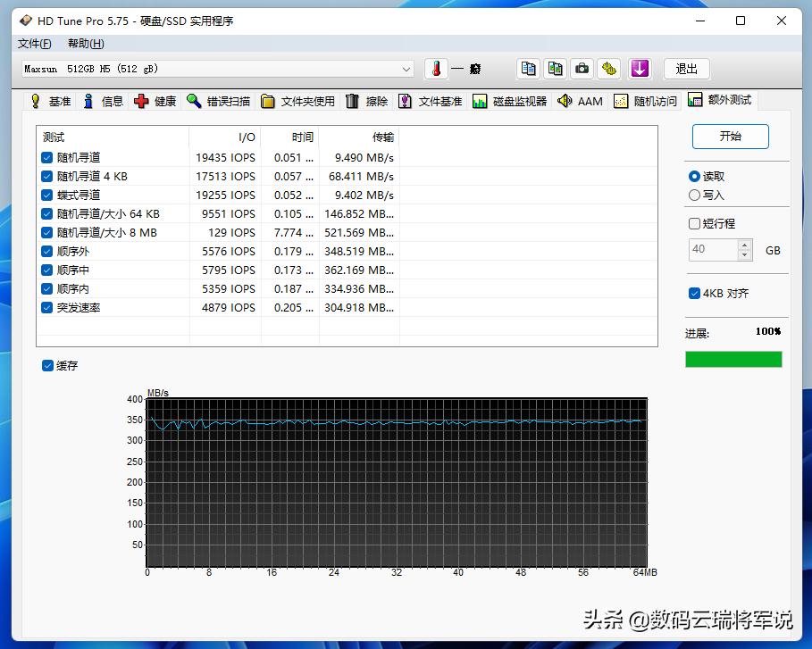812x649 pixels.
Task: Click the 退出 exit button
Action: point(686,68)
